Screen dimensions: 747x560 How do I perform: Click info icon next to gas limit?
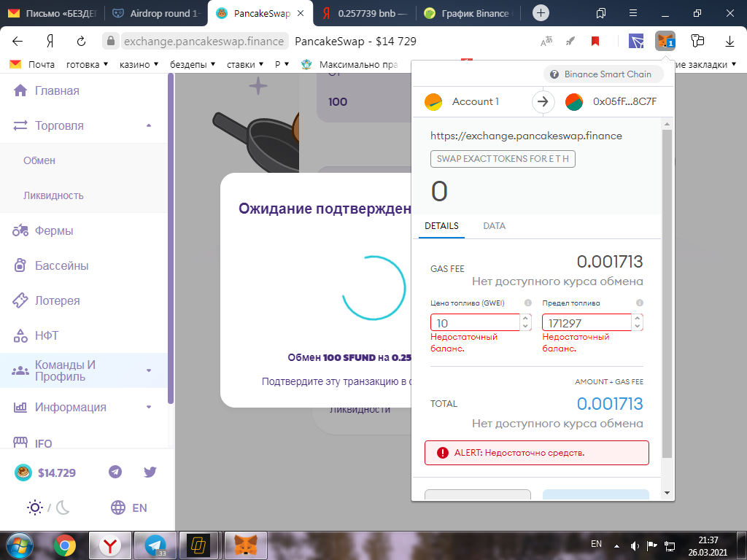pyautogui.click(x=640, y=303)
